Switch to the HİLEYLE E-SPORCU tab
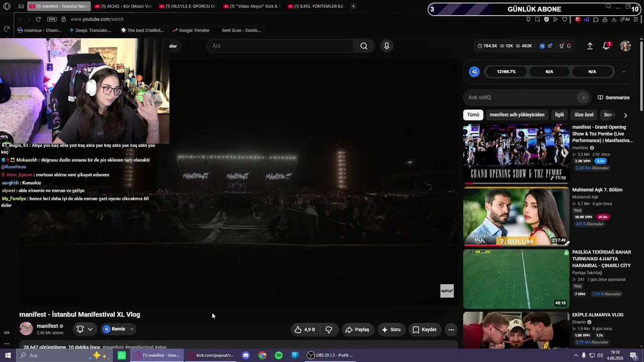This screenshot has width=644, height=362. [188, 7]
